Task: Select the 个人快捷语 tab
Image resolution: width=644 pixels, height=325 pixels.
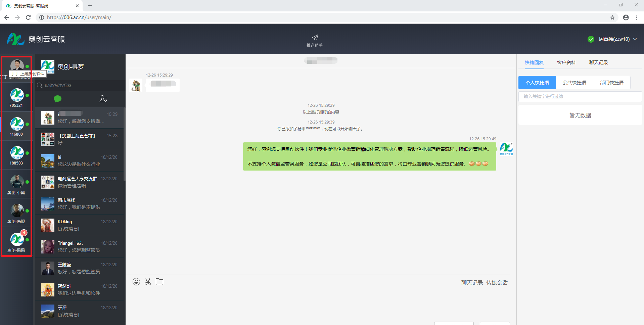Action: point(537,83)
